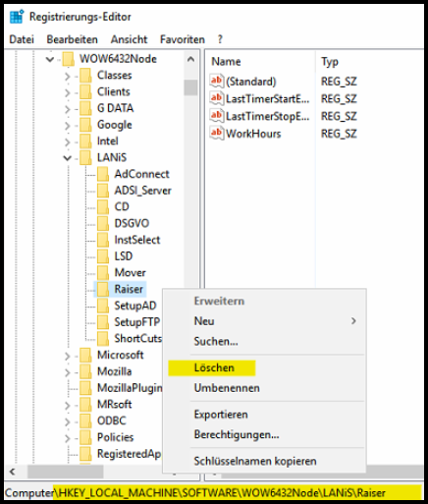428x504 pixels.
Task: Click the string icon of WorkHours value
Action: coord(217,134)
